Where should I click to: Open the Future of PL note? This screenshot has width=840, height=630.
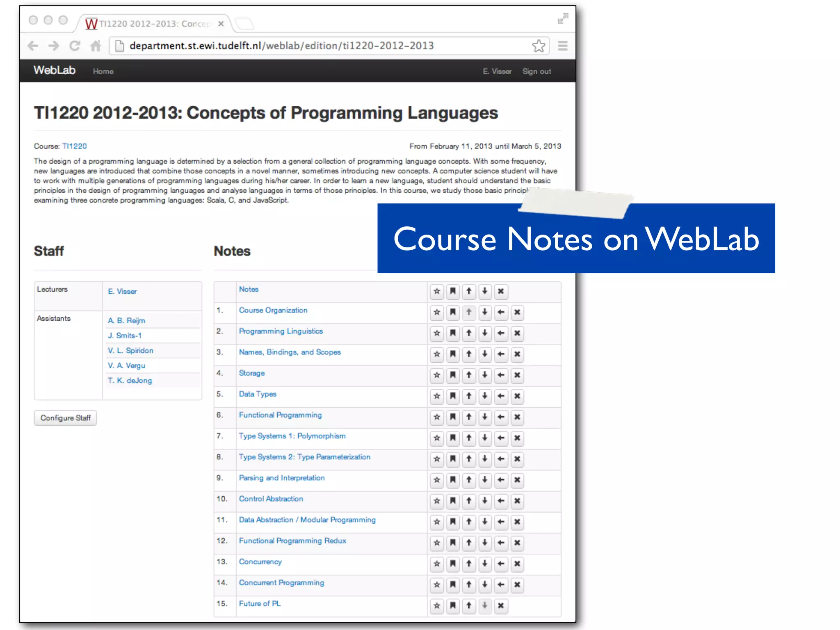pyautogui.click(x=260, y=604)
